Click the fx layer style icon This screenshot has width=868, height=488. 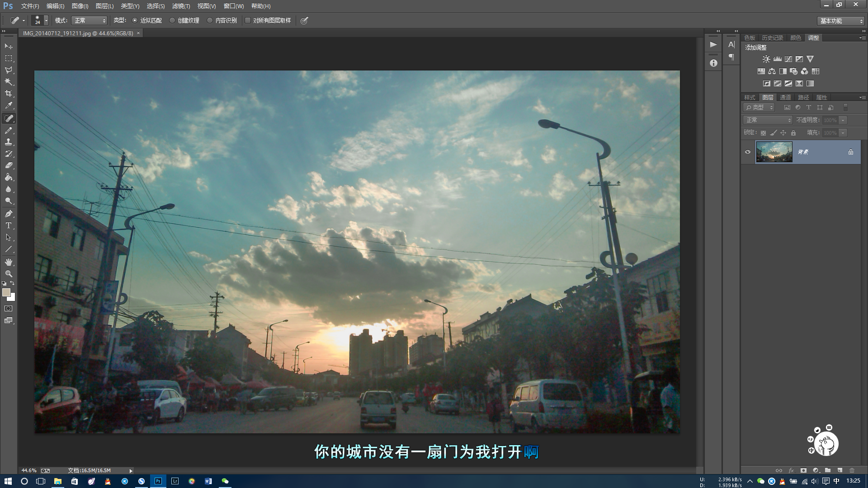click(791, 470)
